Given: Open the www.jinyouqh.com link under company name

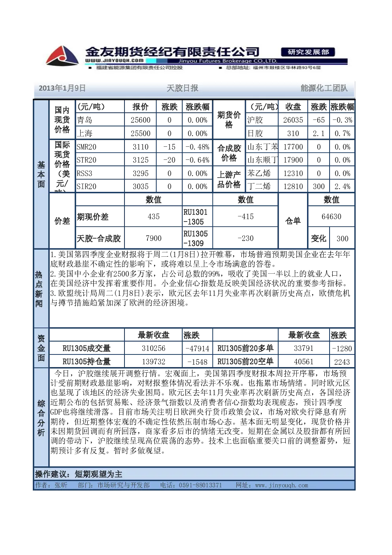Looking at the screenshot, I should click(114, 61).
